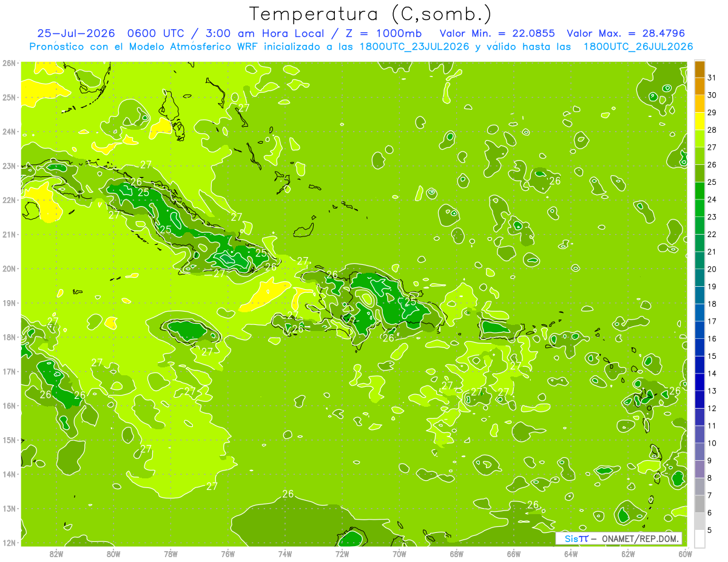Click the brown color bar segment above 31
This screenshot has height=562, width=728.
point(699,69)
